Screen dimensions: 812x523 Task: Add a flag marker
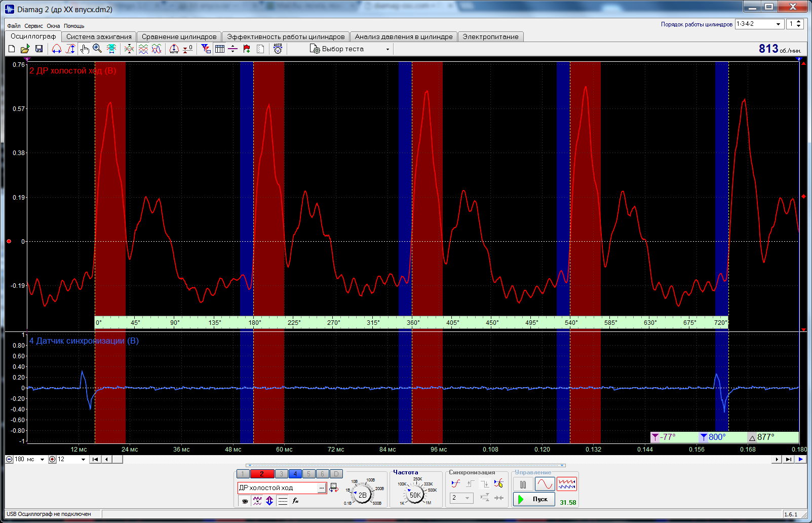point(247,49)
